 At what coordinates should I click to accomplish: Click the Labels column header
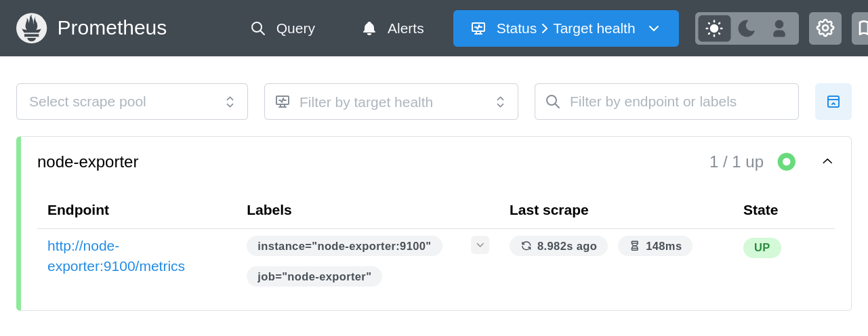coord(269,210)
